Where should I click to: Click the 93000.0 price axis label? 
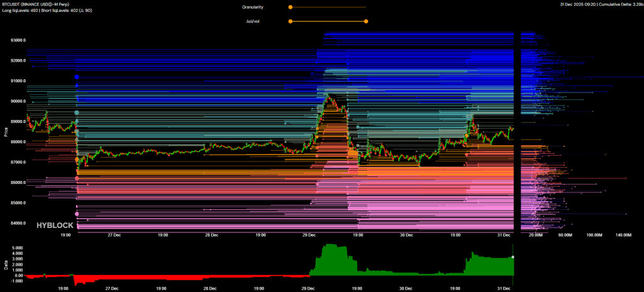[x=18, y=40]
